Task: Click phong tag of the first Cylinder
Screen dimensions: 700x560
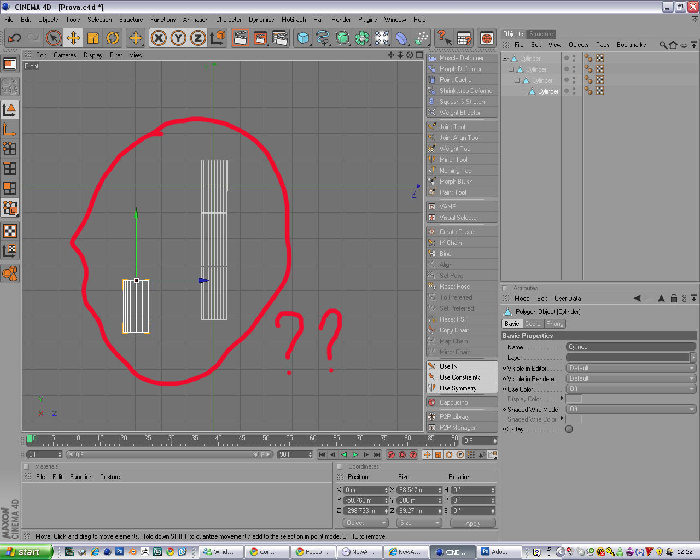Action: pyautogui.click(x=589, y=58)
